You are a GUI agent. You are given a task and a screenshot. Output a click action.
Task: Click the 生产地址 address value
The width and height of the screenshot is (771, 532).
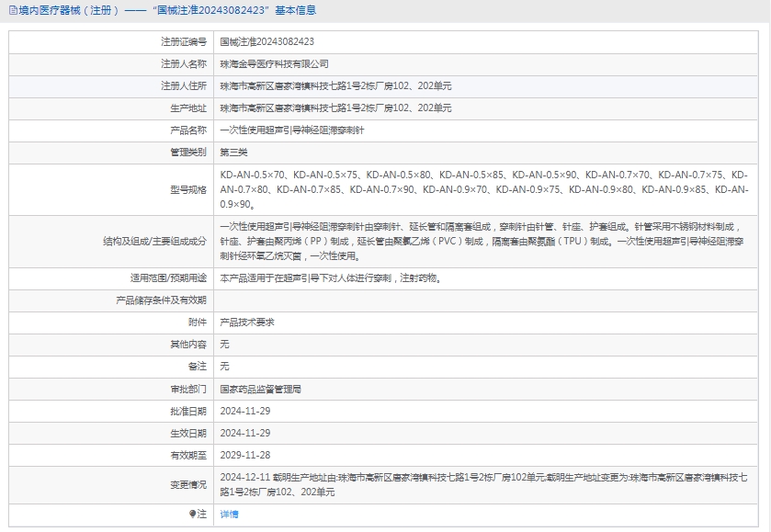point(335,108)
